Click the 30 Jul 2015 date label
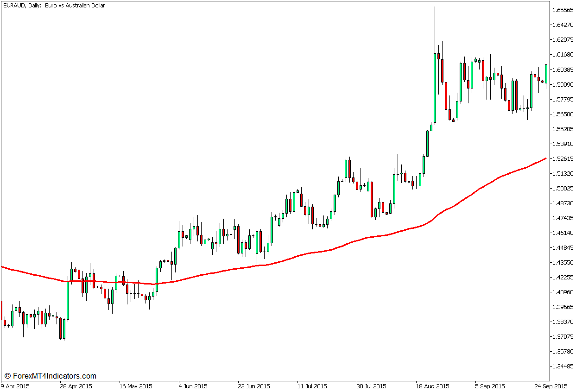Viewport: 582px width, 392px height. (373, 386)
